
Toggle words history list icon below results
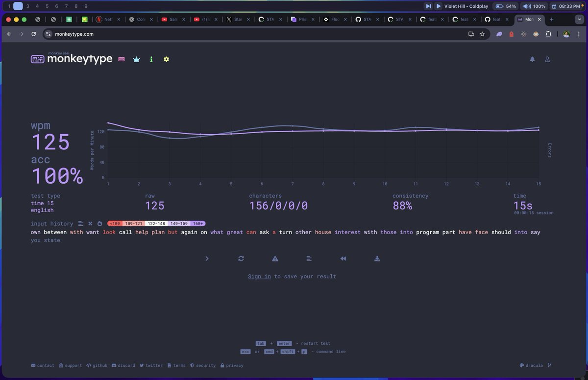[309, 259]
